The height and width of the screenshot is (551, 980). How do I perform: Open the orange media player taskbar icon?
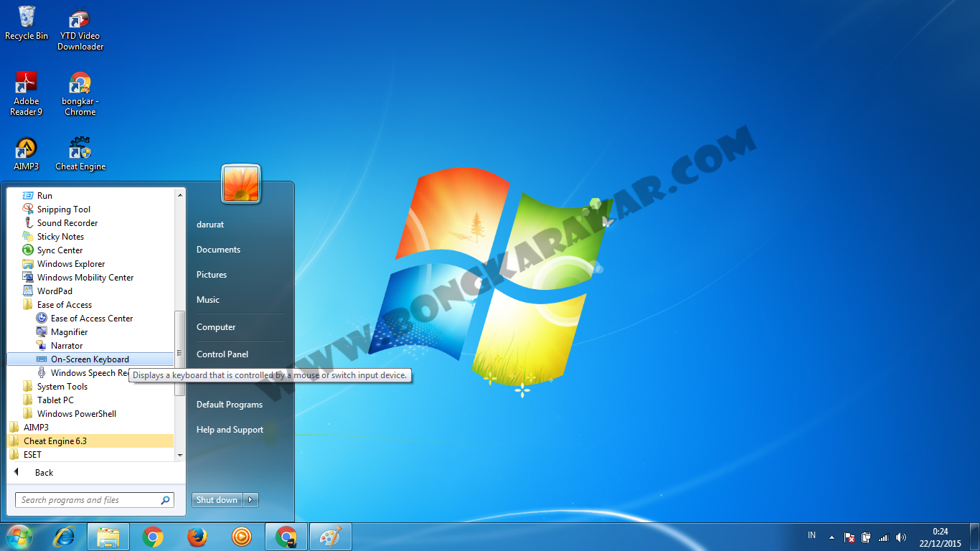tap(242, 537)
